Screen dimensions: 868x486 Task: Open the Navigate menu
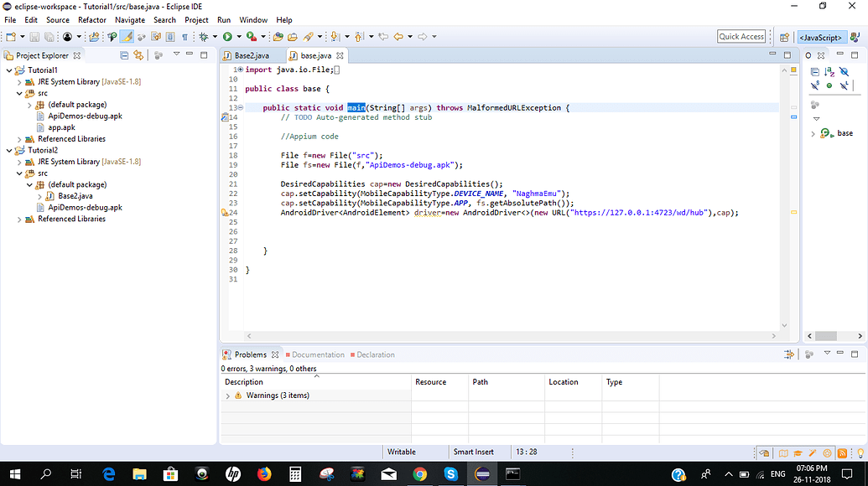[130, 19]
